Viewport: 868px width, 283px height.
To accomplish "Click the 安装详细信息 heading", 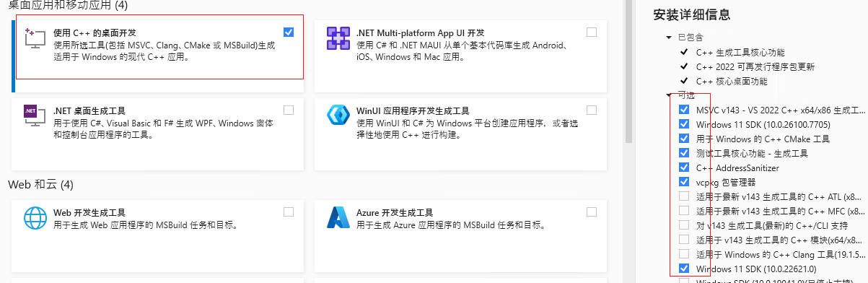I will click(x=691, y=14).
